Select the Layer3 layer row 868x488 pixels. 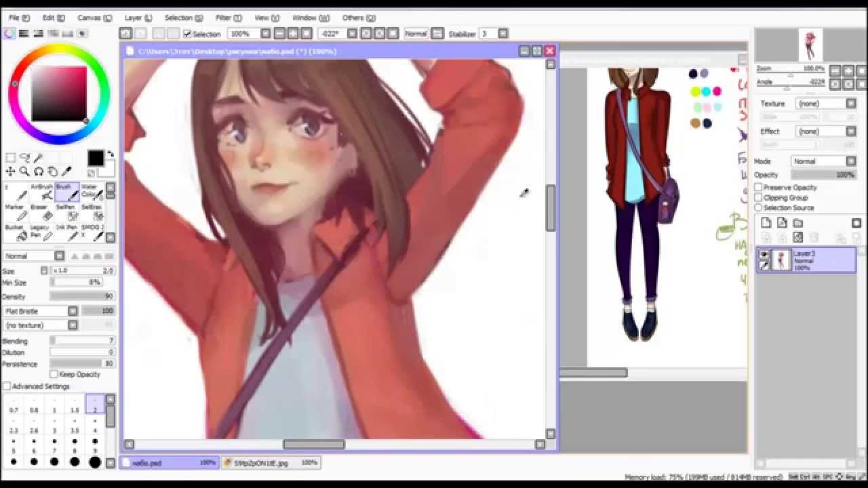click(x=807, y=260)
